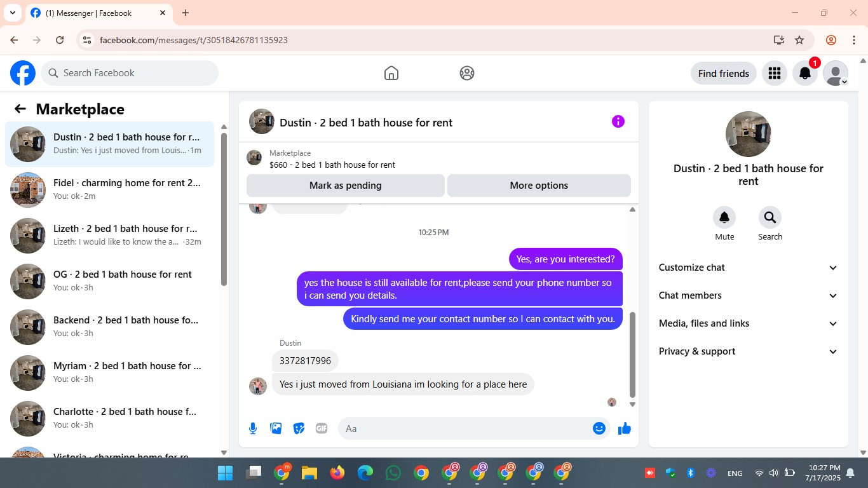Open Task View on the taskbar
868x488 pixels.
[254, 473]
